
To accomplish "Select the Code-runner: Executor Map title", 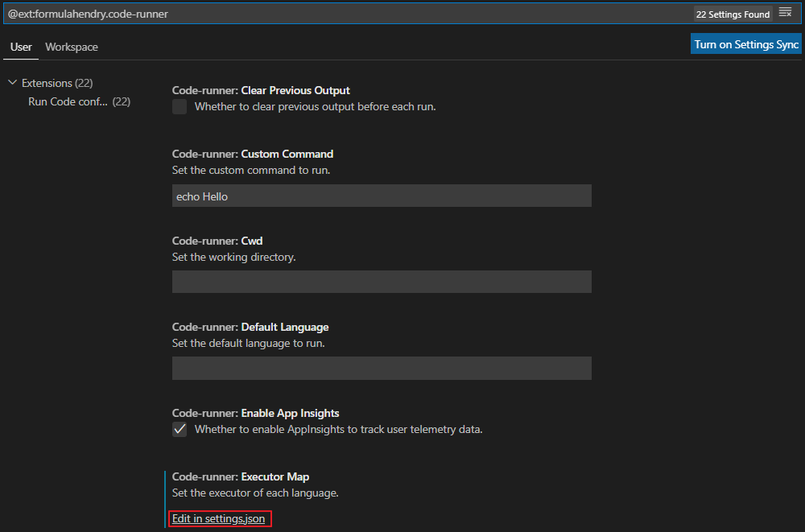I will click(x=240, y=476).
